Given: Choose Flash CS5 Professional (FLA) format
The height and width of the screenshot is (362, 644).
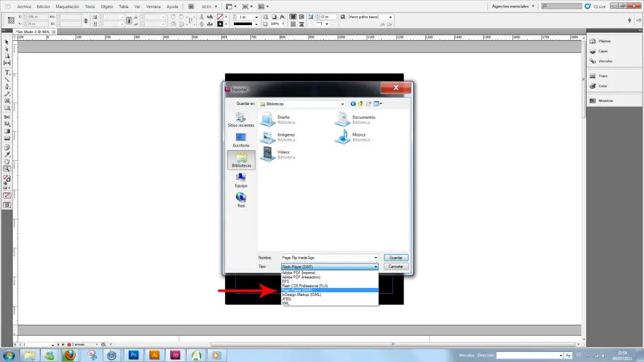Looking at the screenshot, I should [x=330, y=286].
